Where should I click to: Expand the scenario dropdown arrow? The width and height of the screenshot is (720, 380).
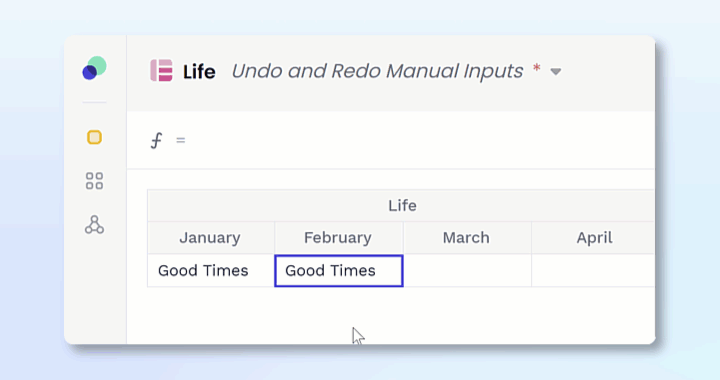(556, 72)
